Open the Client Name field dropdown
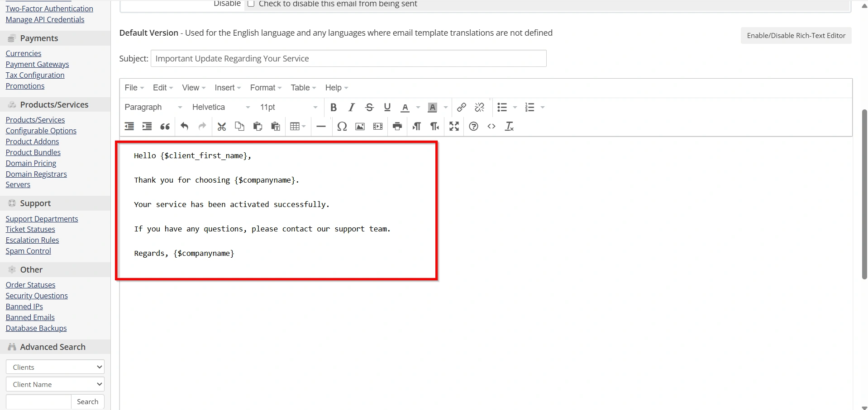Viewport: 868px width, 410px height. tap(55, 384)
